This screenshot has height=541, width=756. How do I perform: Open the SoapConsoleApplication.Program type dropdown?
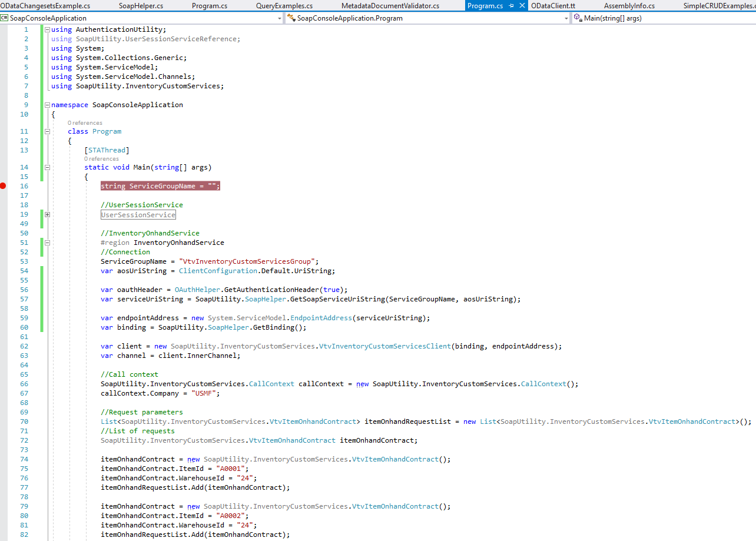click(566, 18)
